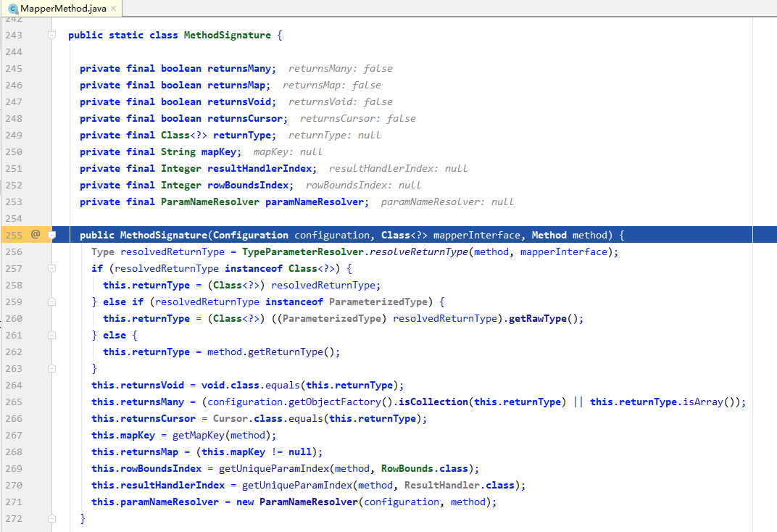Click the mapKey field declaration on line 250

219,151
